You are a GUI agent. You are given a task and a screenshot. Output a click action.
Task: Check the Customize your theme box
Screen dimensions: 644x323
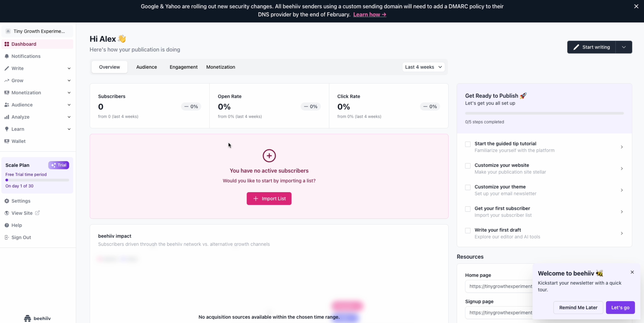pyautogui.click(x=468, y=187)
